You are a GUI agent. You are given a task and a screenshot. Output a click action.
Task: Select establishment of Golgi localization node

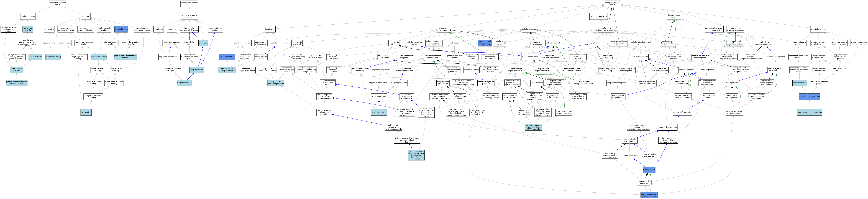point(227,70)
